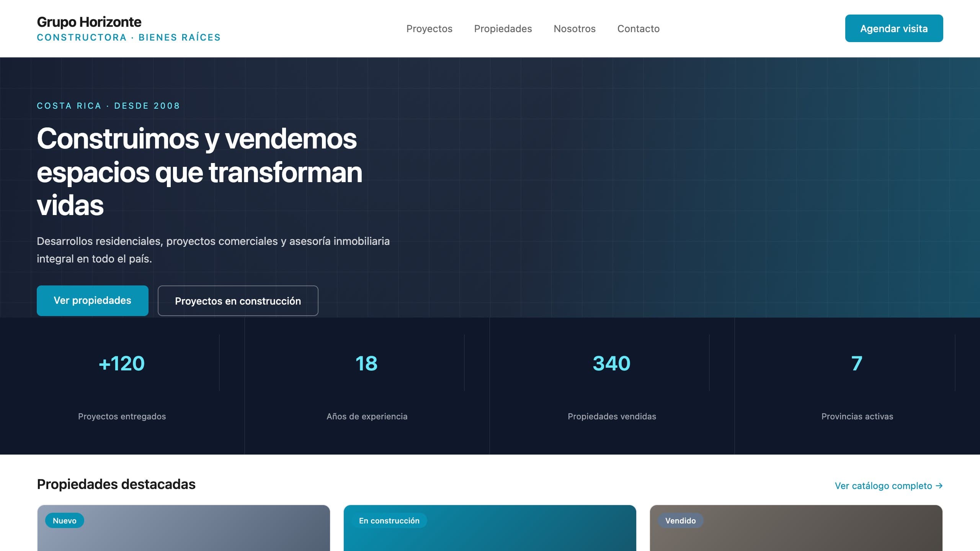
Task: Click the Nuevo badge
Action: click(x=65, y=520)
